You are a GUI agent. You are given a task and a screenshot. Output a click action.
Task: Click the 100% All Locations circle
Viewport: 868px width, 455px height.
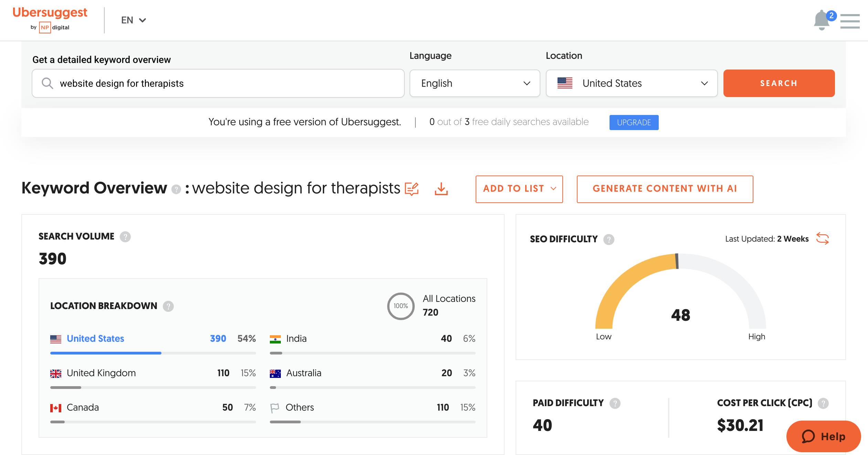tap(401, 306)
